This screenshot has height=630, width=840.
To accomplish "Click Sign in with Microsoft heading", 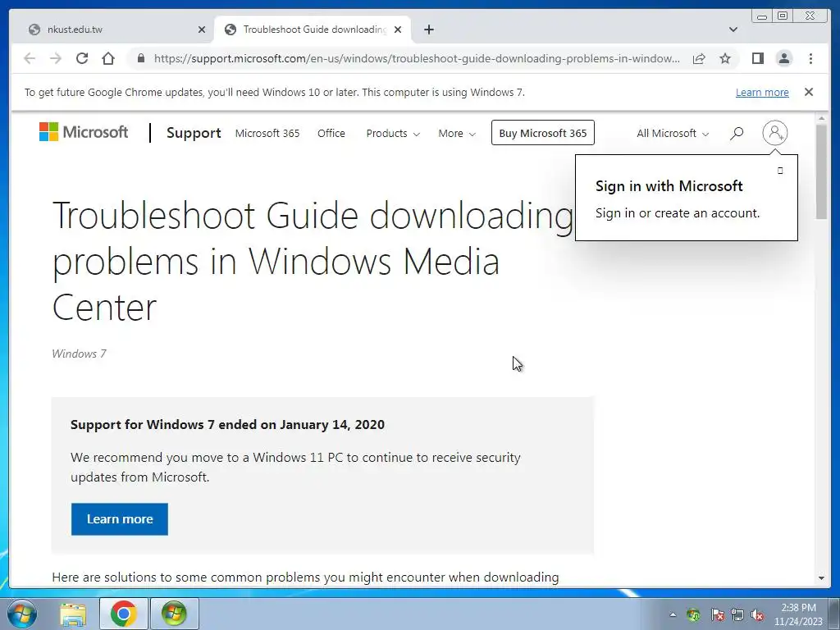I will (x=669, y=186).
